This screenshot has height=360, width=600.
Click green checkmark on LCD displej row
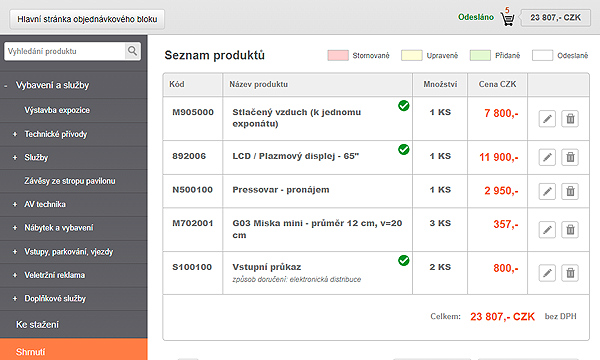click(404, 149)
